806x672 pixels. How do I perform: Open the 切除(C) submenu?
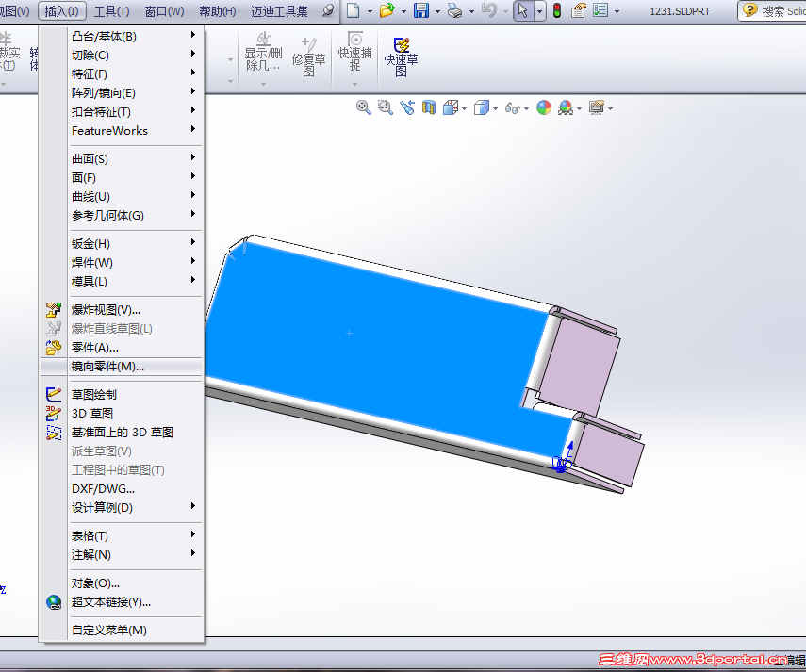(122, 55)
